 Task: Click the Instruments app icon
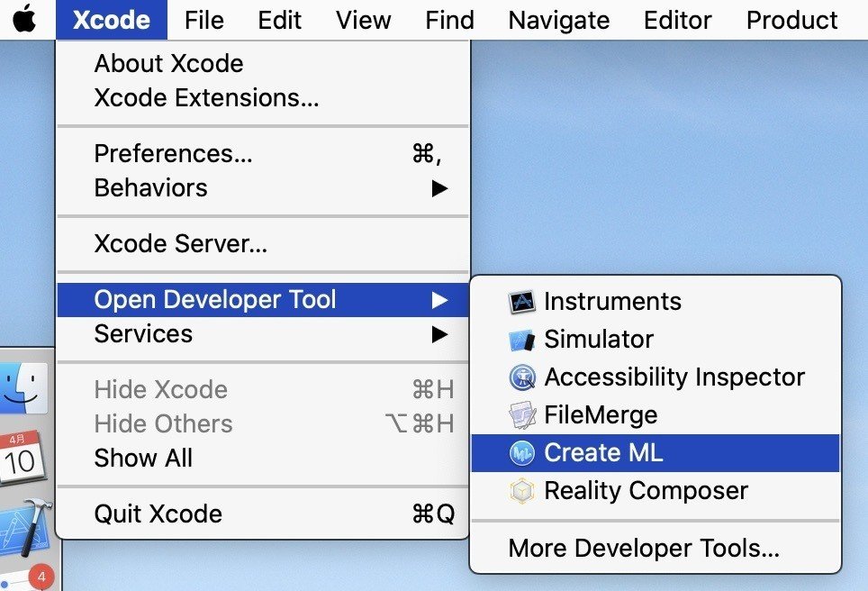pyautogui.click(x=521, y=302)
